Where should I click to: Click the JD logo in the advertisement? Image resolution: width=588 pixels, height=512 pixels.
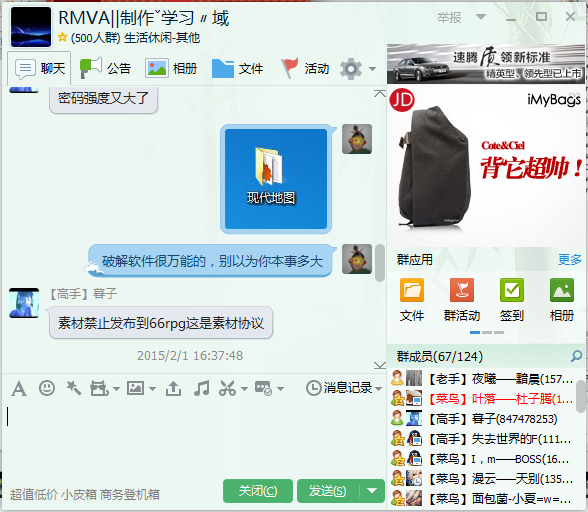pyautogui.click(x=402, y=100)
